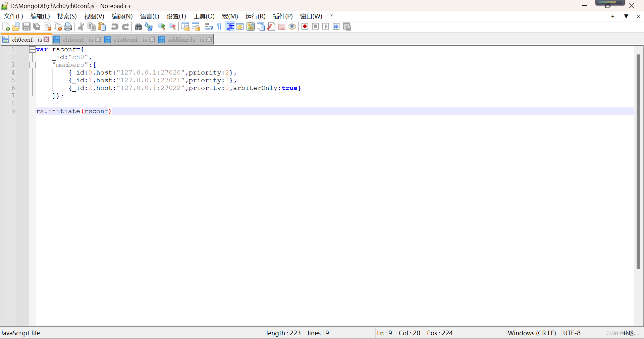This screenshot has height=339, width=644.
Task: Open Find with the binoculars icon
Action: tap(138, 27)
